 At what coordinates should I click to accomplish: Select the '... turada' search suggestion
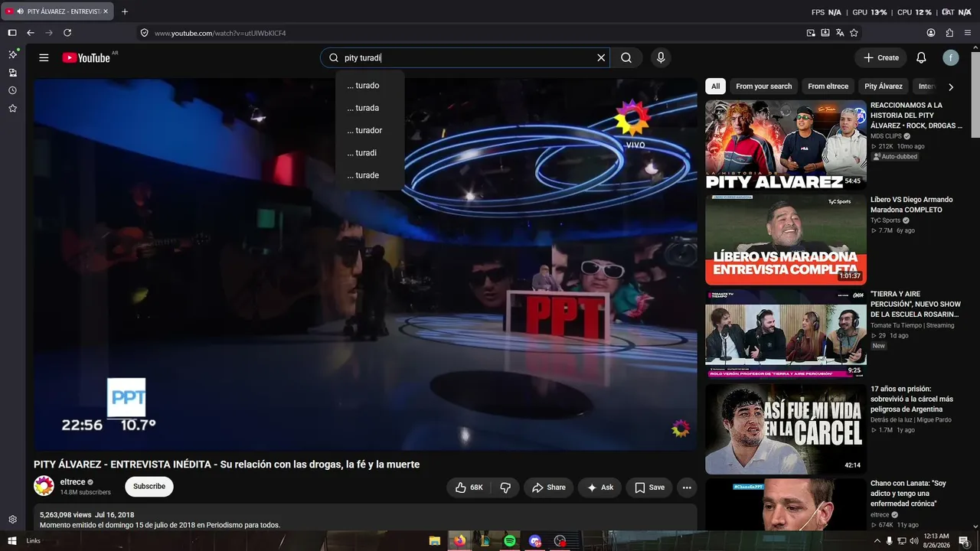[370, 108]
